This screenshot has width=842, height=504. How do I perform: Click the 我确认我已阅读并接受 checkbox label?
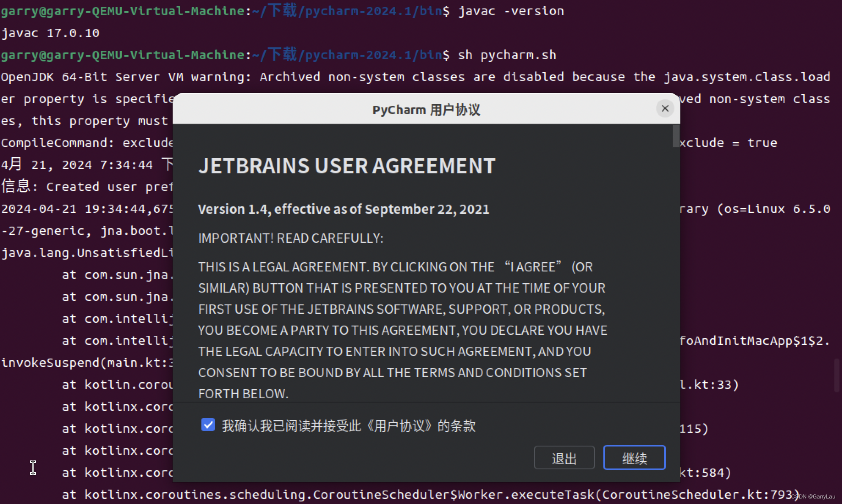click(x=349, y=426)
